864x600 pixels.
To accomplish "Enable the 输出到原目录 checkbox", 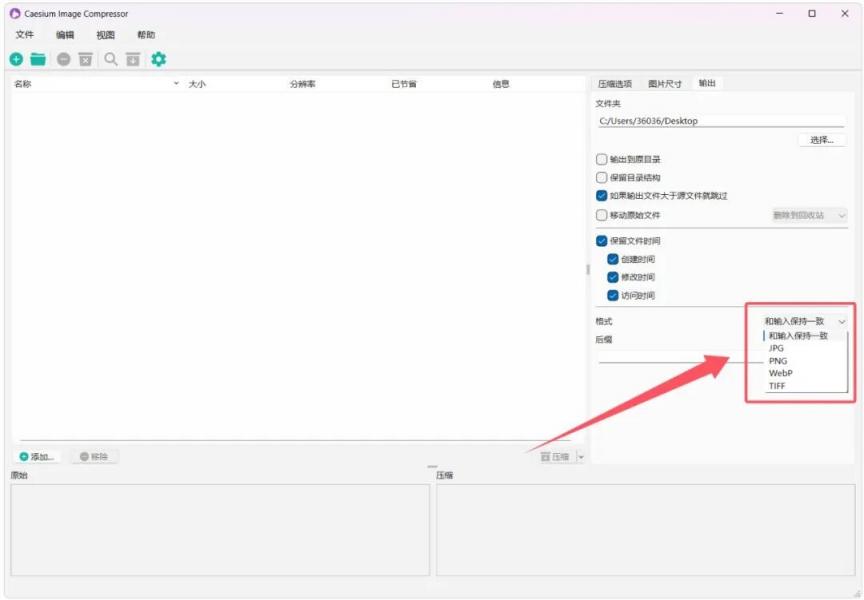I will (x=601, y=159).
